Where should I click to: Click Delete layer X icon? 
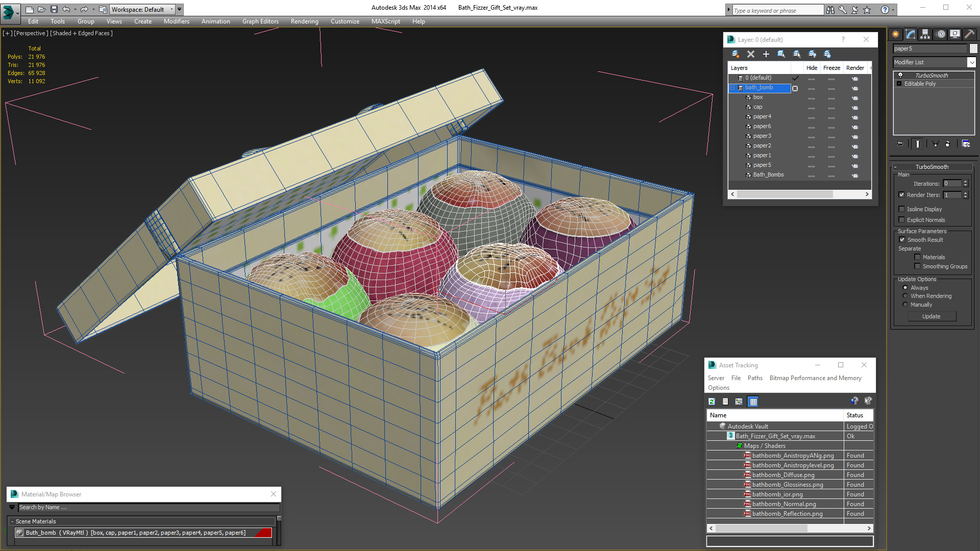[x=750, y=54]
